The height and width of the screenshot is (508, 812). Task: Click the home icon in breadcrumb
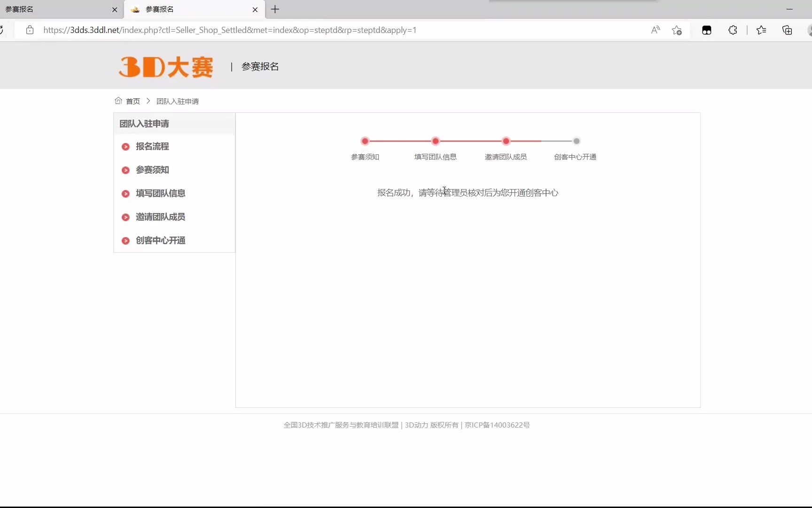click(x=118, y=101)
